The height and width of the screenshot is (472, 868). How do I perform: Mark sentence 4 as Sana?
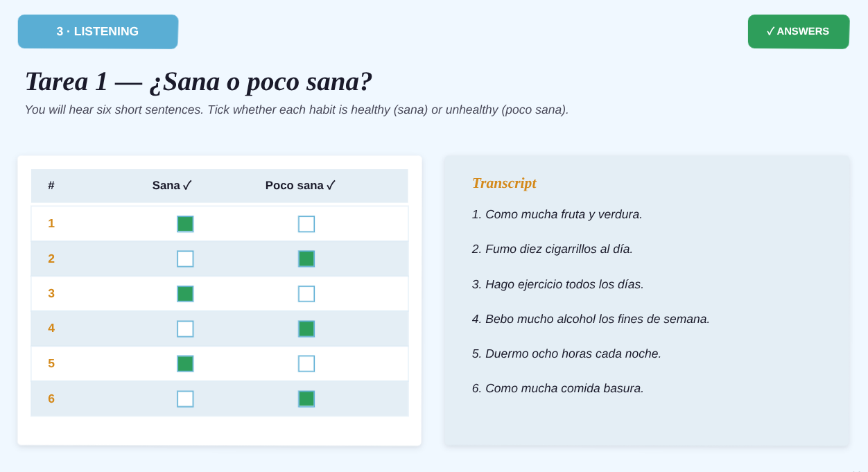[185, 329]
